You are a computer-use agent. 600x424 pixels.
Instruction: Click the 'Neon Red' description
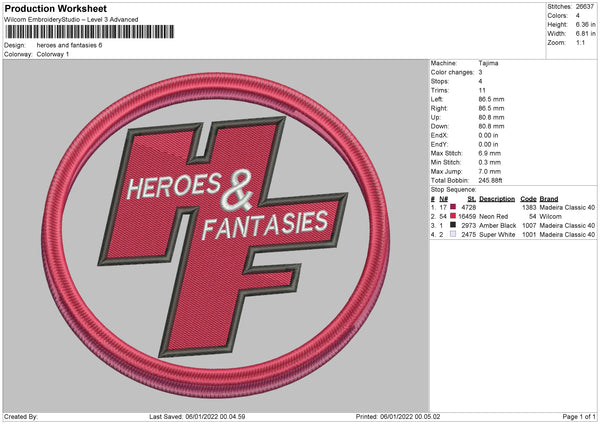click(494, 217)
